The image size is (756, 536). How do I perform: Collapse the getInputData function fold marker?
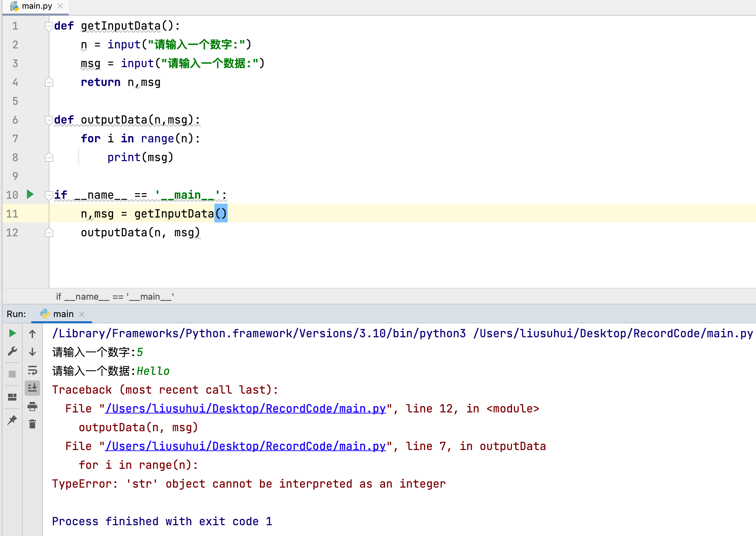pos(49,26)
